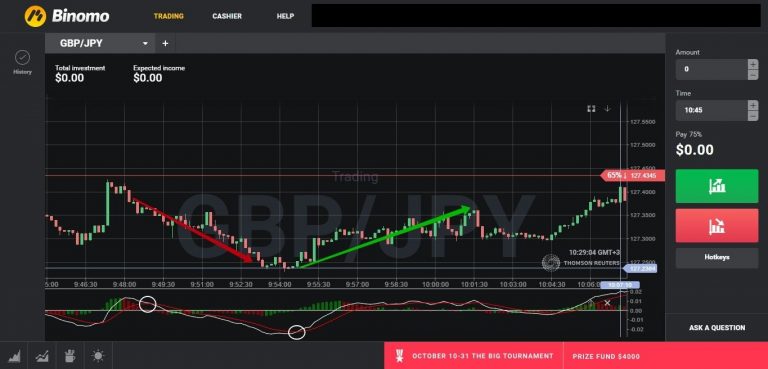Increase the expiry Time with plus

753,105
